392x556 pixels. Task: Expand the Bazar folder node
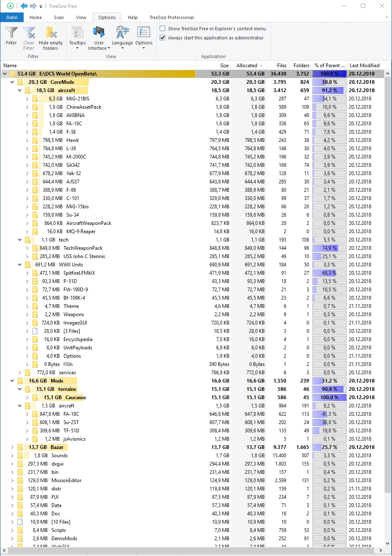(x=12, y=447)
